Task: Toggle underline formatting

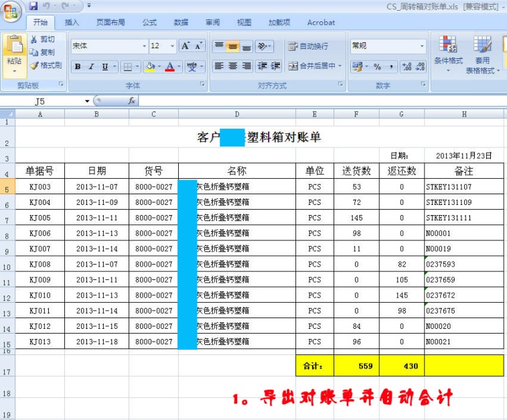Action: coord(104,66)
